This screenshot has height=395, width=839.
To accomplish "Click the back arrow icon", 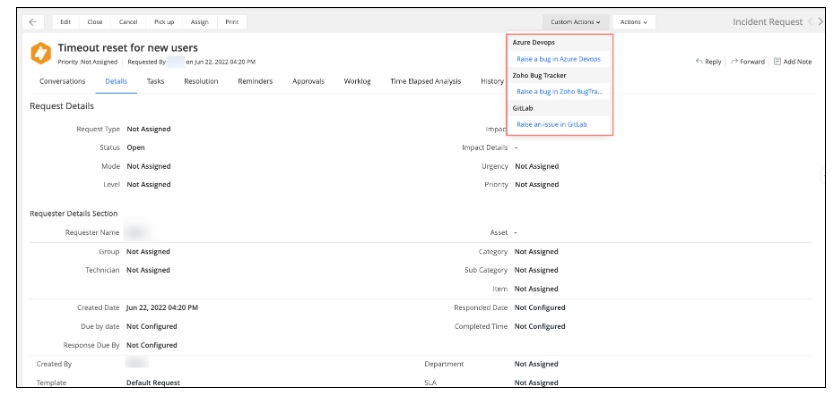I will tap(33, 22).
